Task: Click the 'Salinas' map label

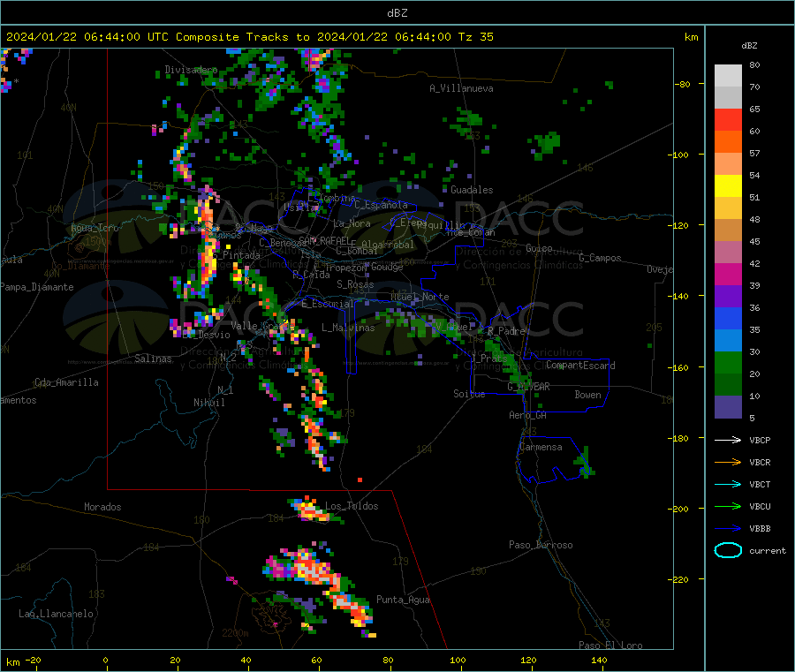Action: [x=153, y=359]
